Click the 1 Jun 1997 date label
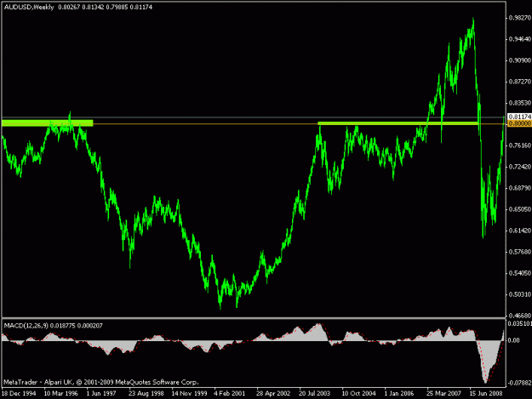The height and width of the screenshot is (399, 532). 101,393
